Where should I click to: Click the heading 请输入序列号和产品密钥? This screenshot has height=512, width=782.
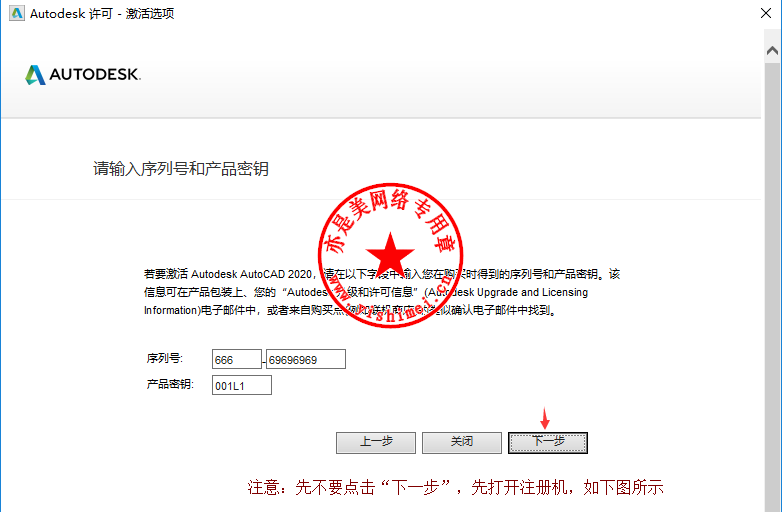point(181,169)
